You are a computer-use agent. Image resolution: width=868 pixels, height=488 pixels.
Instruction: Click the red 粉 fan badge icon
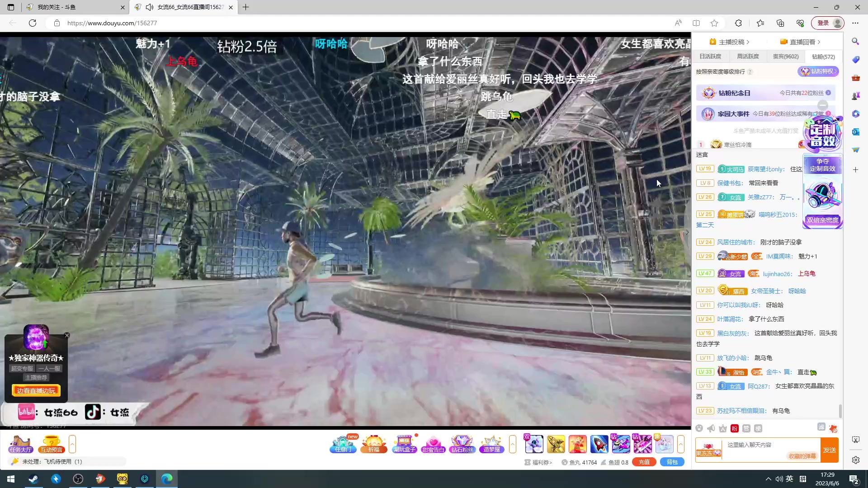click(735, 428)
